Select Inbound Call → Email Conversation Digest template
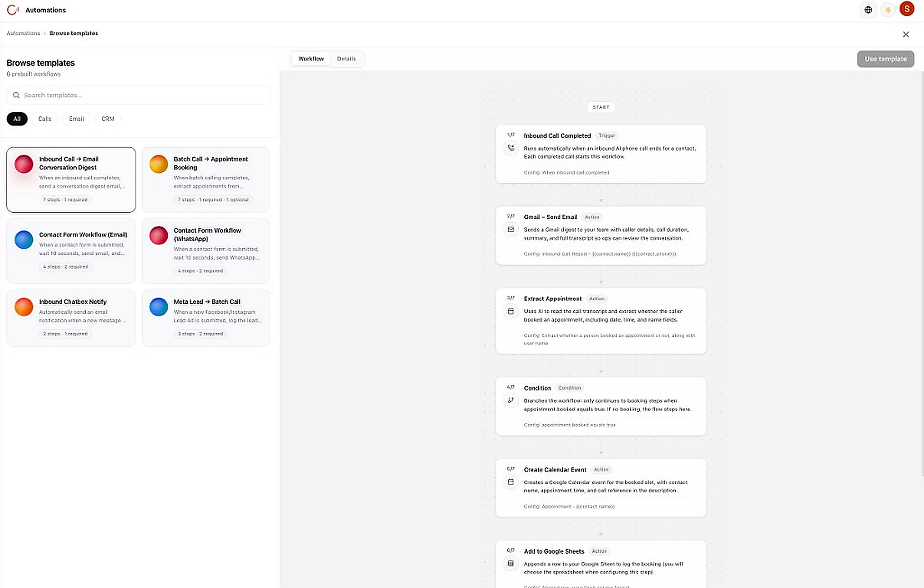This screenshot has width=924, height=588. [x=71, y=179]
